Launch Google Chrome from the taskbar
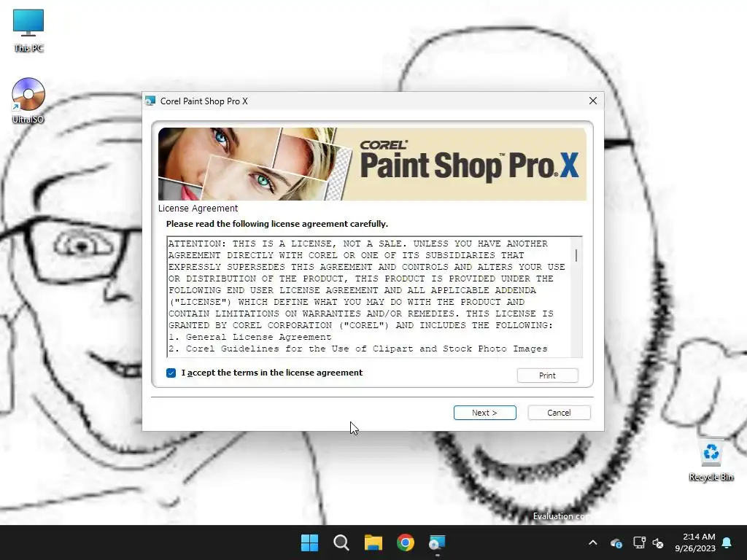This screenshot has width=747, height=560. tap(406, 542)
